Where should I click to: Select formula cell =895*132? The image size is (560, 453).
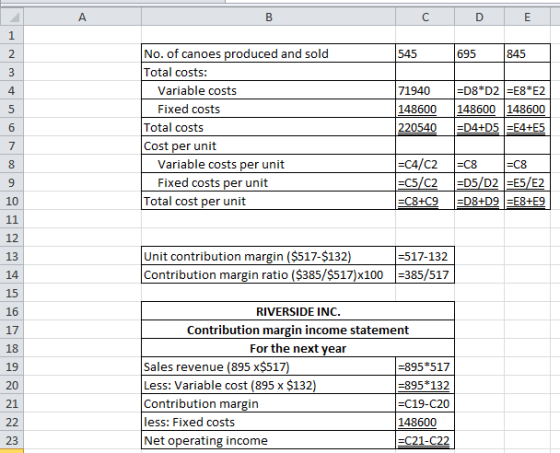(x=425, y=385)
